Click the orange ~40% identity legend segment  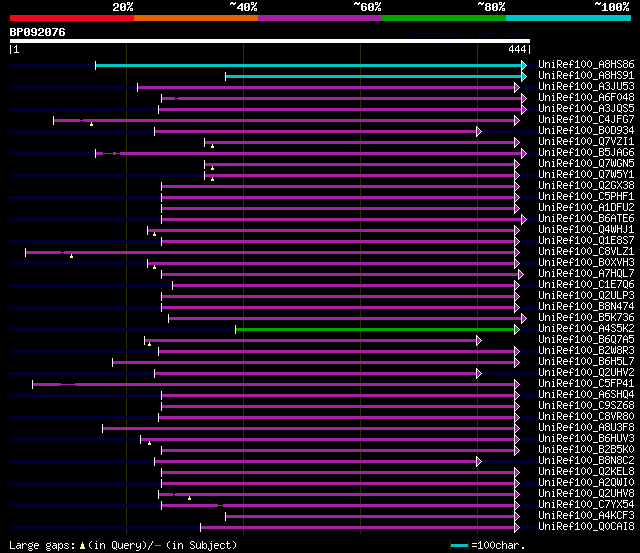[196, 18]
